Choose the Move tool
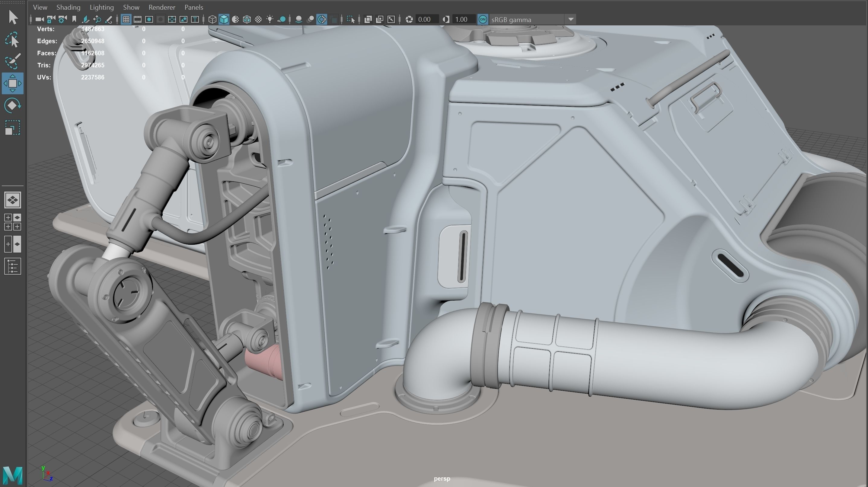Screen dimensions: 868x487 tap(13, 83)
